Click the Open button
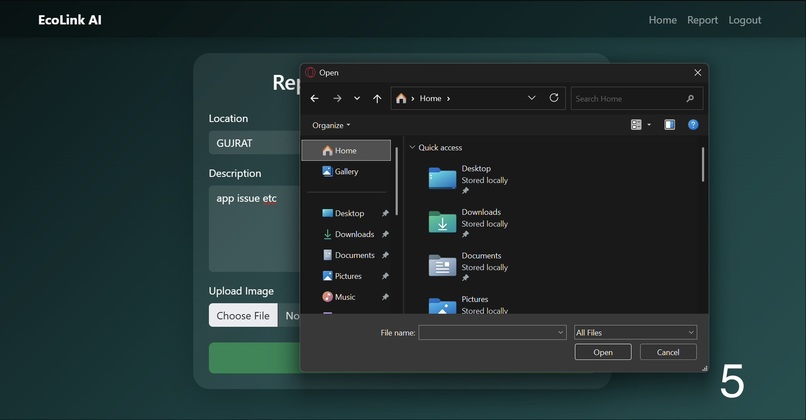This screenshot has width=806, height=420. pos(603,352)
